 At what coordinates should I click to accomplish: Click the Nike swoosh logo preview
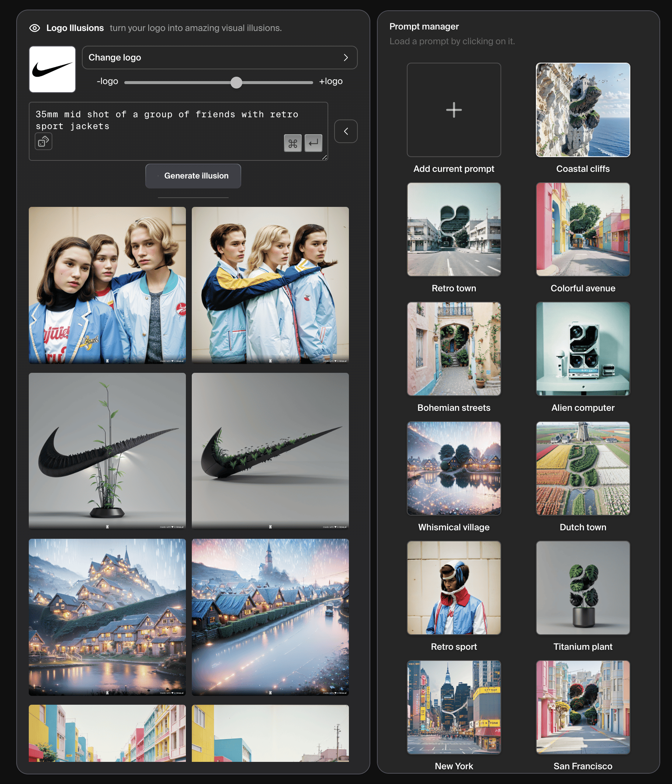[52, 69]
